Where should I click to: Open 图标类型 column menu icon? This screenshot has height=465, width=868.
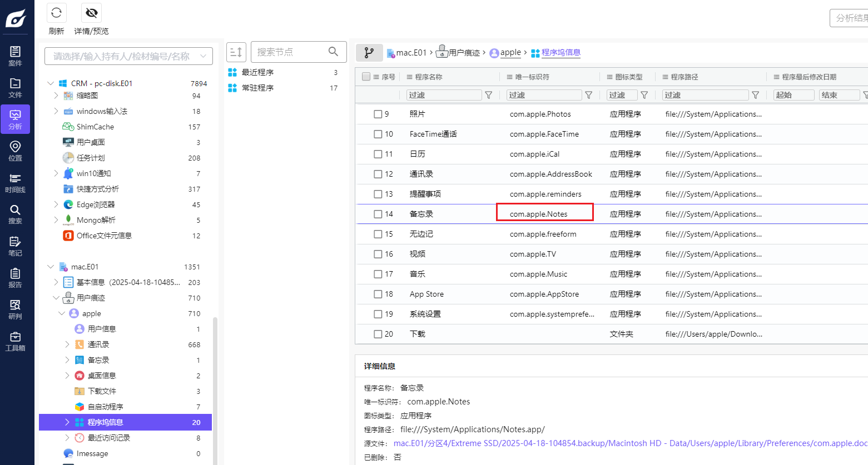pos(610,77)
